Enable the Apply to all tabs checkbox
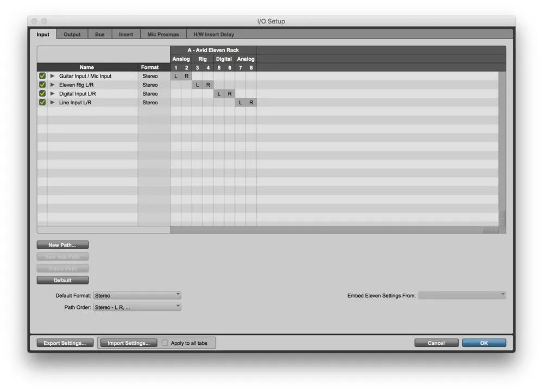 [165, 343]
